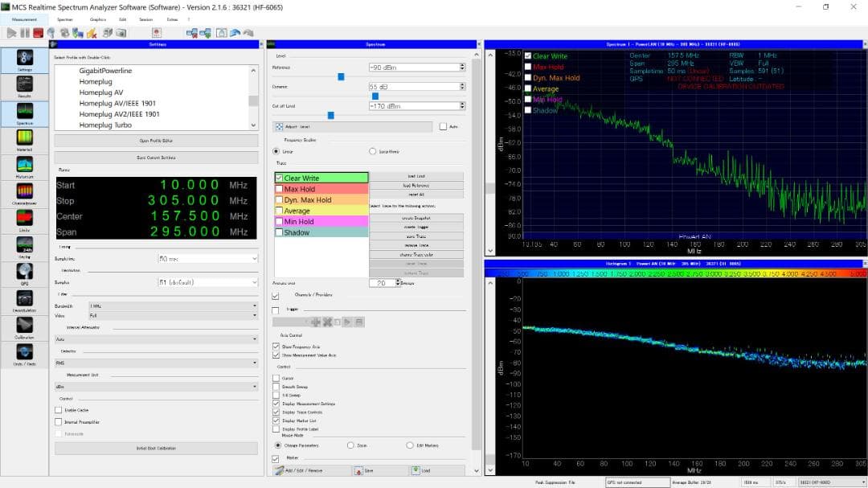Click the Open Profile Editor button
868x488 pixels.
pos(156,141)
